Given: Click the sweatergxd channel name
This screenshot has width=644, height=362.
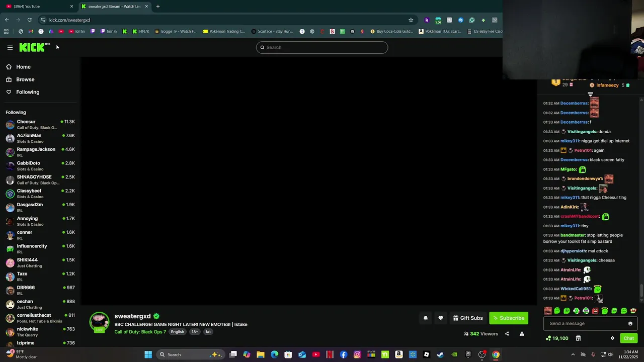Looking at the screenshot, I should click(132, 316).
